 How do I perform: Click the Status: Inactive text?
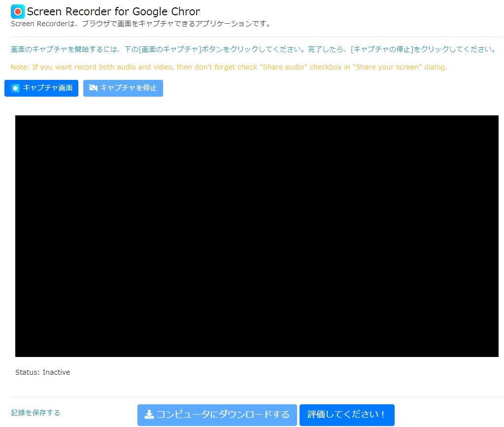pyautogui.click(x=43, y=372)
